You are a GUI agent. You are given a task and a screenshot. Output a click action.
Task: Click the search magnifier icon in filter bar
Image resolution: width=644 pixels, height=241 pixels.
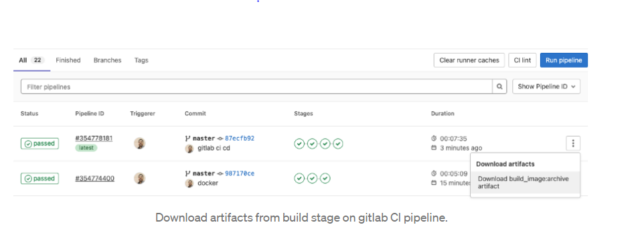click(499, 86)
